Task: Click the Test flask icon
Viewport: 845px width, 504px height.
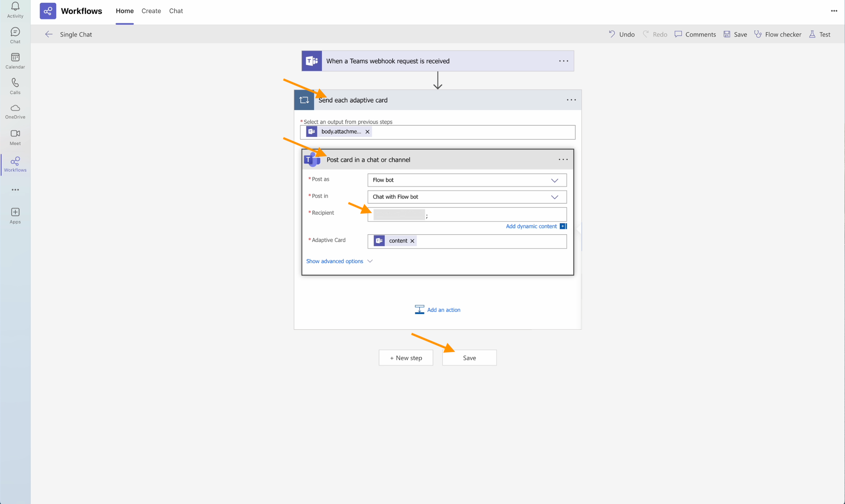Action: (812, 34)
